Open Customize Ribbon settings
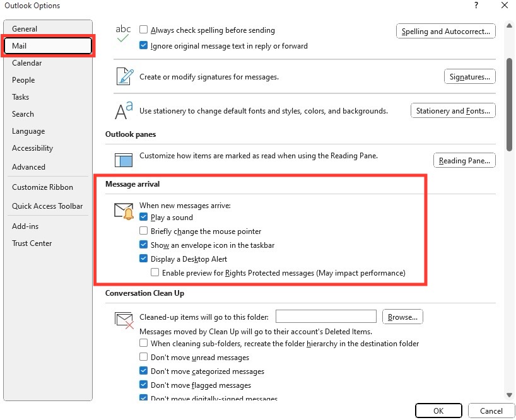 tap(48, 187)
